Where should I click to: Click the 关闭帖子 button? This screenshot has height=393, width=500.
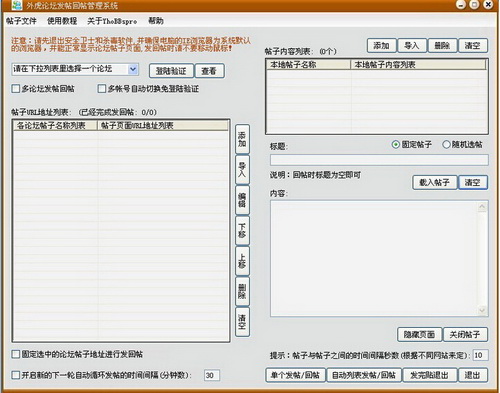[x=465, y=335]
